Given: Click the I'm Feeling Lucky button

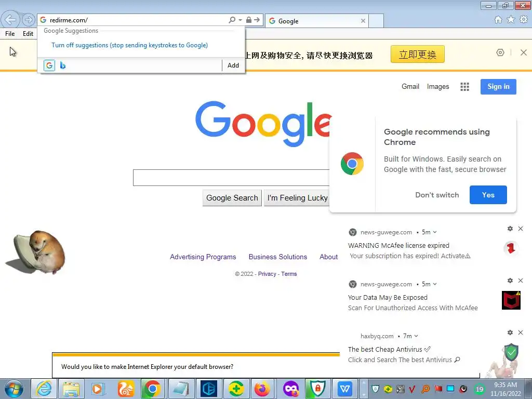Looking at the screenshot, I should [297, 198].
